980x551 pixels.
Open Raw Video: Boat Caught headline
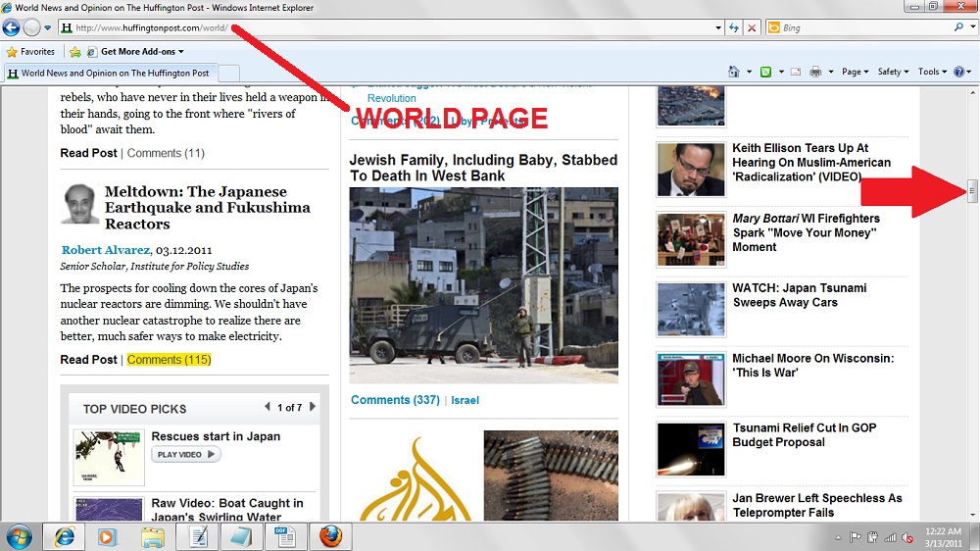point(227,510)
